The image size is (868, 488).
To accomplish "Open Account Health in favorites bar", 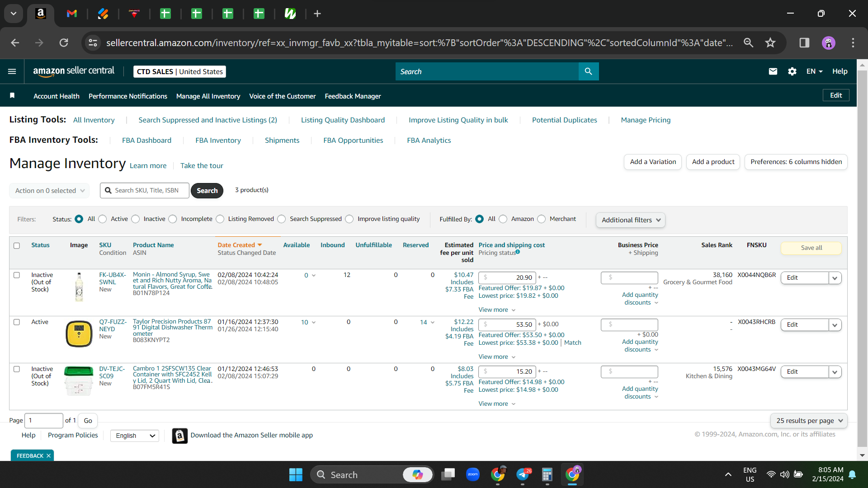I will (x=57, y=96).
